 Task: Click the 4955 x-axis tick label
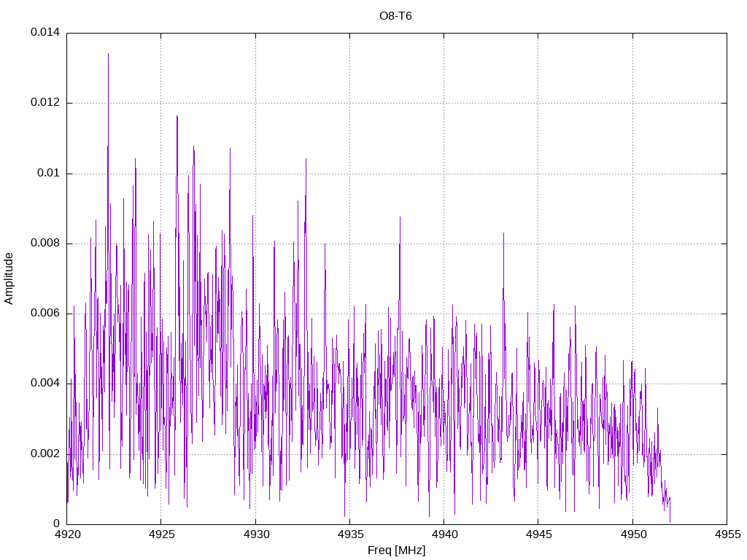tap(727, 534)
